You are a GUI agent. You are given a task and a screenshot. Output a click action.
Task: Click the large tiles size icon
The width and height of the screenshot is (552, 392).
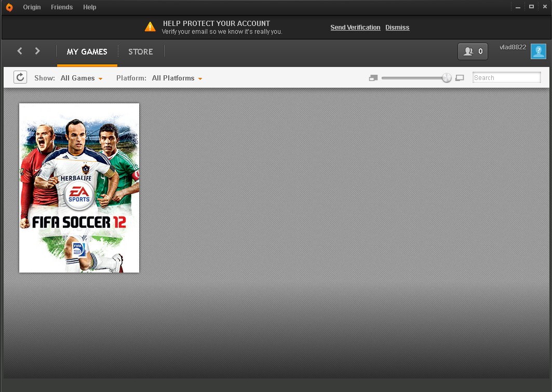pos(460,78)
